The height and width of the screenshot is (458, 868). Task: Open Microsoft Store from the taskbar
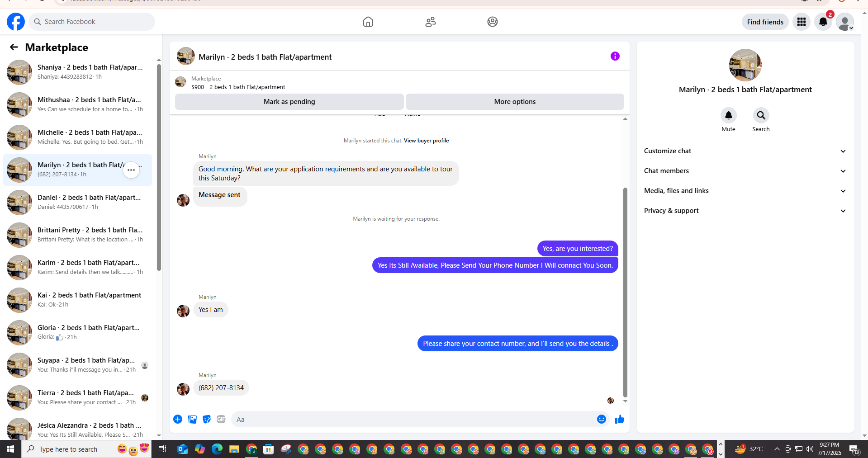(x=269, y=449)
